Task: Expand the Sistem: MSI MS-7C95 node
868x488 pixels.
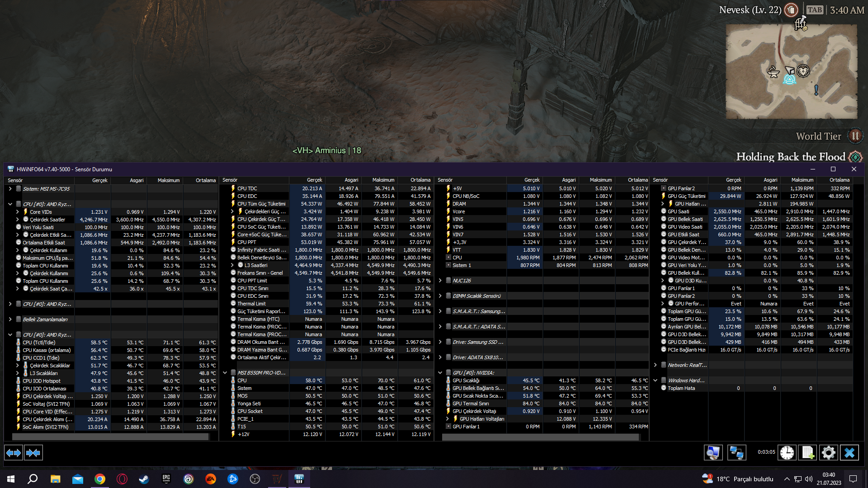Action: [x=10, y=189]
